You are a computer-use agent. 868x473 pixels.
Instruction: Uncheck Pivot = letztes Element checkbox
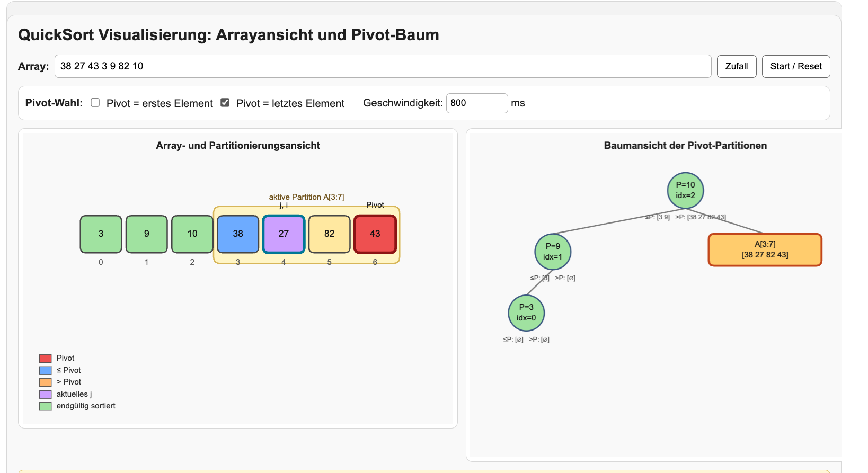225,103
